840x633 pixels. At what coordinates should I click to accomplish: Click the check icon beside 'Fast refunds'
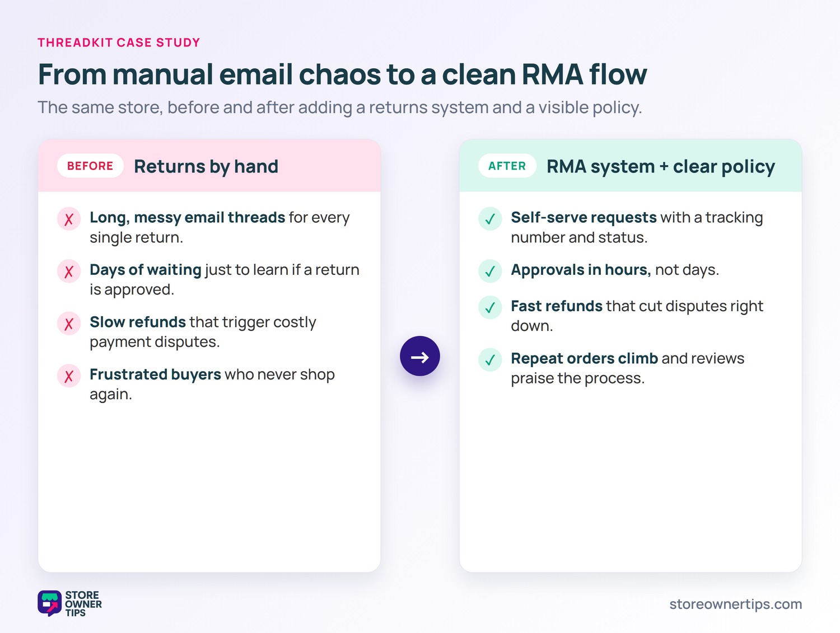coord(490,307)
